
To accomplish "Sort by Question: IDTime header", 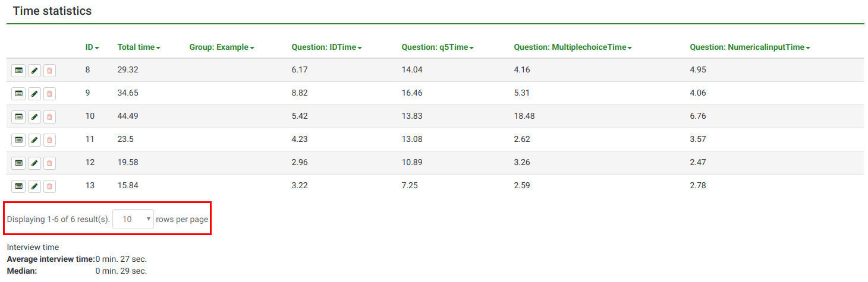I will tap(326, 47).
